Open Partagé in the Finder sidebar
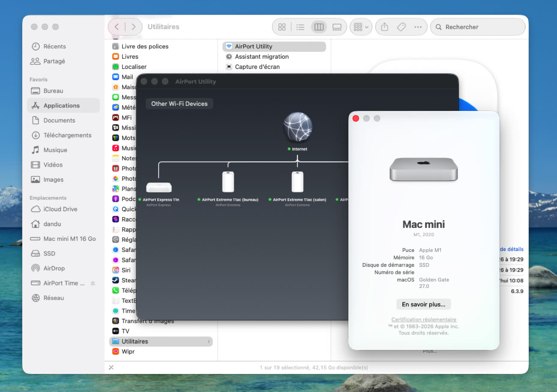The width and height of the screenshot is (557, 392). click(63, 61)
